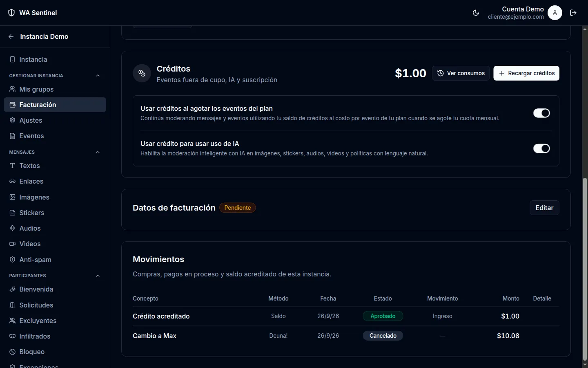Click the Créditos coins icon
588x368 pixels.
pos(142,73)
